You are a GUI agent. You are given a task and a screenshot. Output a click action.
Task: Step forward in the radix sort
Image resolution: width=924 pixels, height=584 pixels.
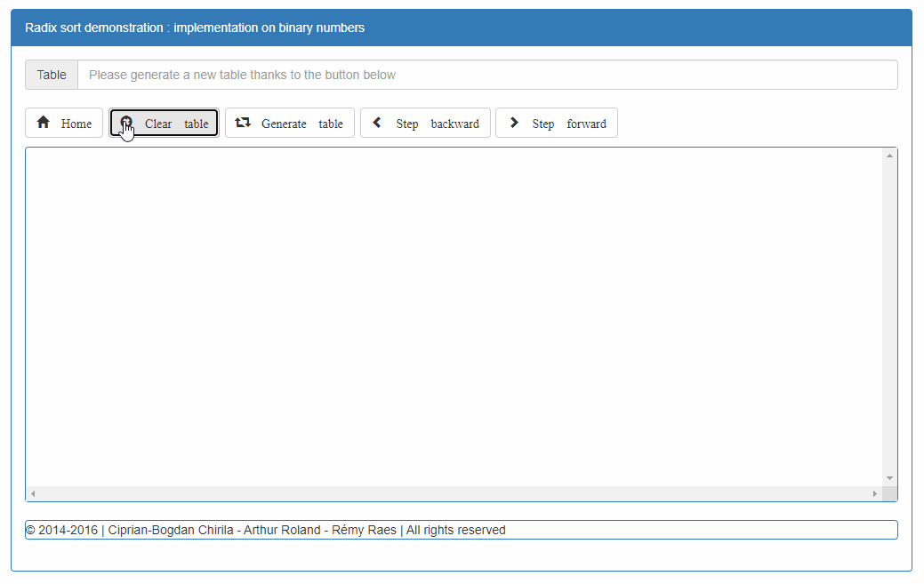pos(568,124)
